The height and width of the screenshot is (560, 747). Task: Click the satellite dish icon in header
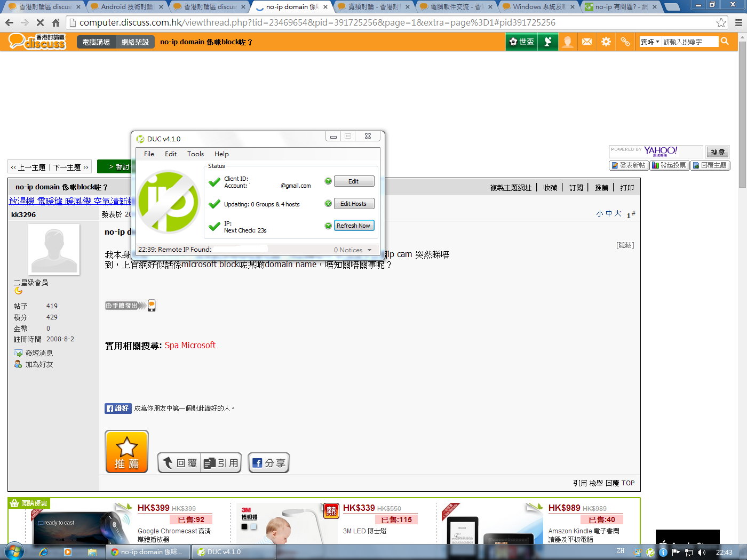548,42
